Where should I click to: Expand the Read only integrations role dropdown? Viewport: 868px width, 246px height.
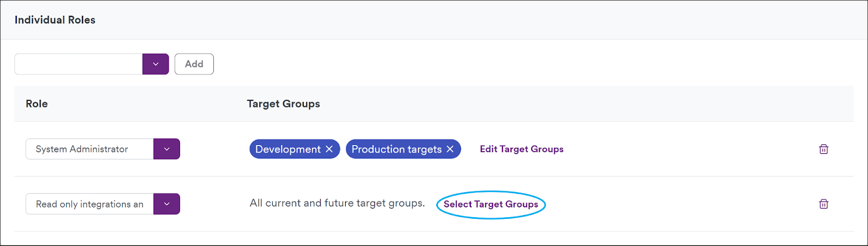click(167, 204)
